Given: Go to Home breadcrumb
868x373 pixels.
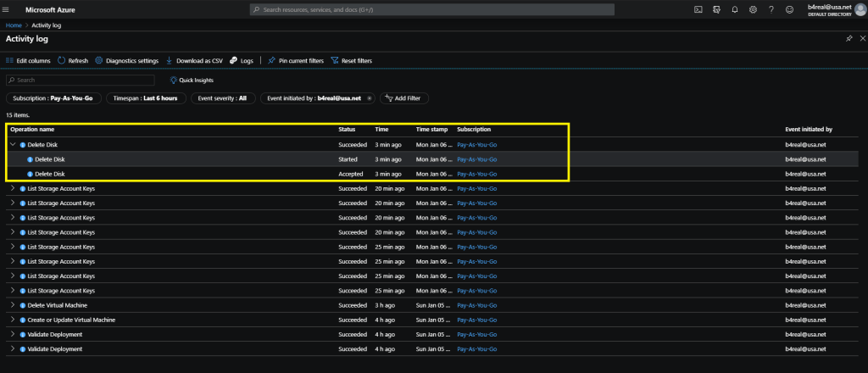Looking at the screenshot, I should click(14, 25).
